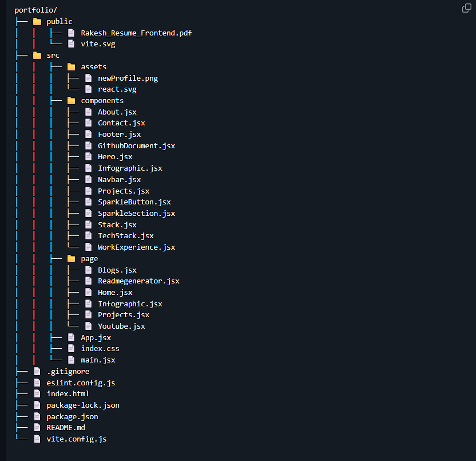
Task: Click the file icon next to App.jsx
Action: pos(70,337)
